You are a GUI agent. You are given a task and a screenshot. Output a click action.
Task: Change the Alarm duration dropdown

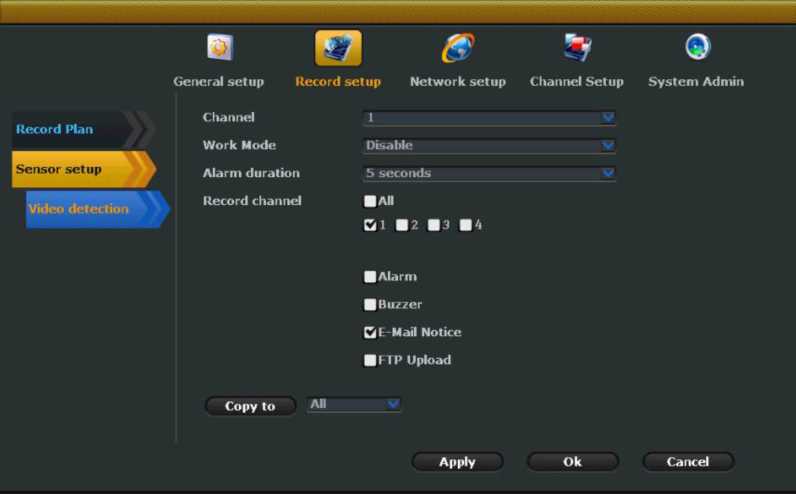489,173
